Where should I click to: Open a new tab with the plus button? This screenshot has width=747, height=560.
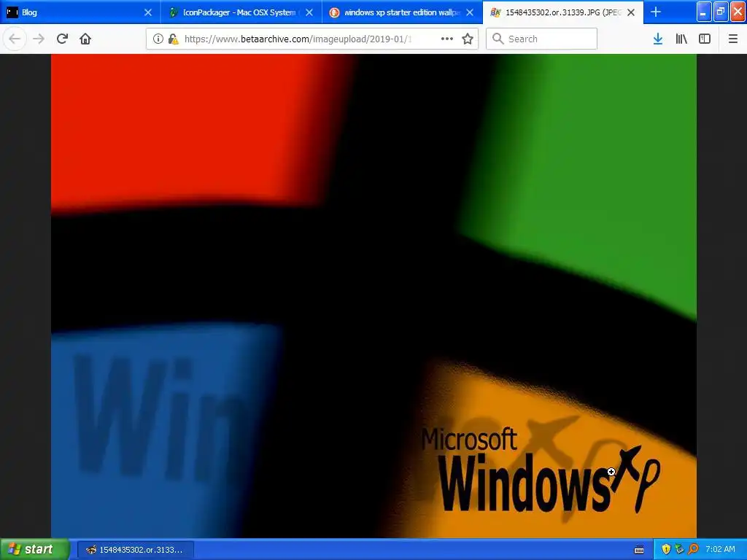click(x=656, y=12)
